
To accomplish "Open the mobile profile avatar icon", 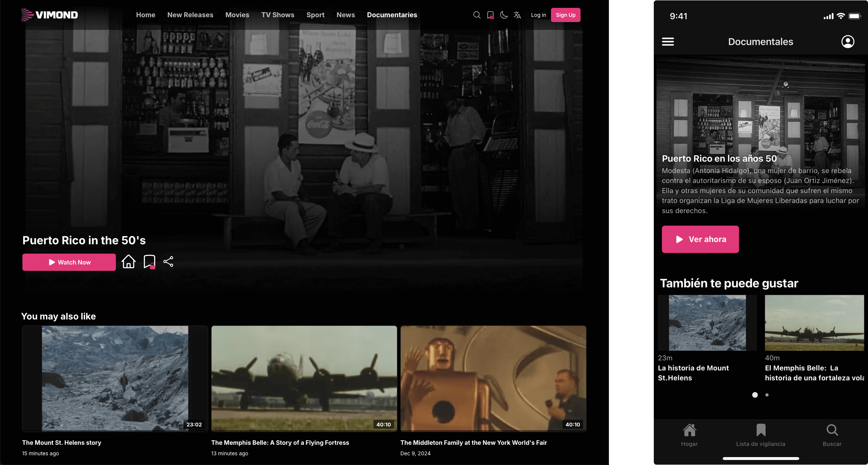I will (x=847, y=42).
